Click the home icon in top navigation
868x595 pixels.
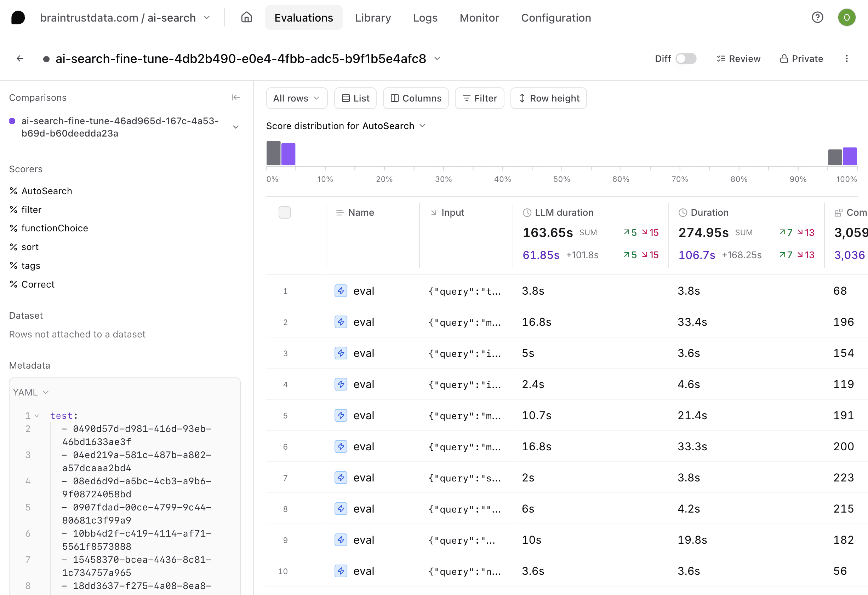point(246,17)
